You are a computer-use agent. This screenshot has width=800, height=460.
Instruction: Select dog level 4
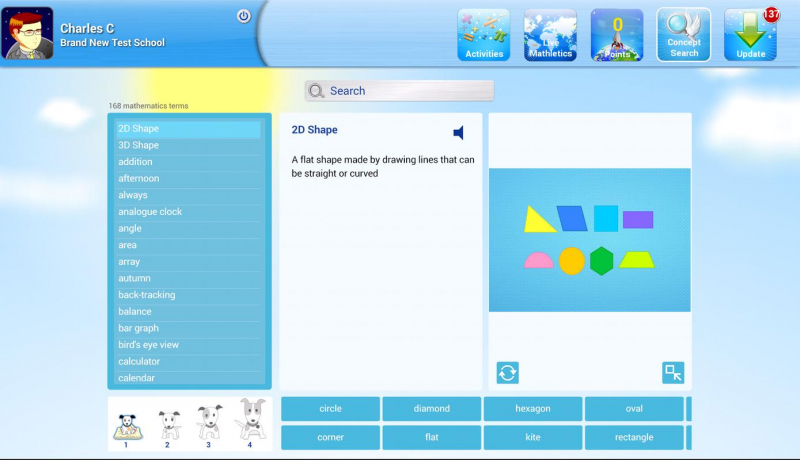pos(250,422)
